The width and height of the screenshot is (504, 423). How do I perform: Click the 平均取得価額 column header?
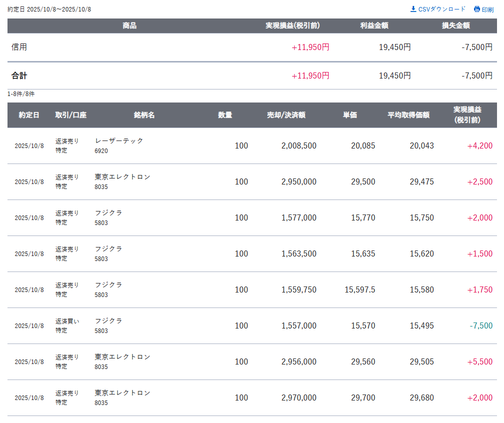(x=409, y=115)
